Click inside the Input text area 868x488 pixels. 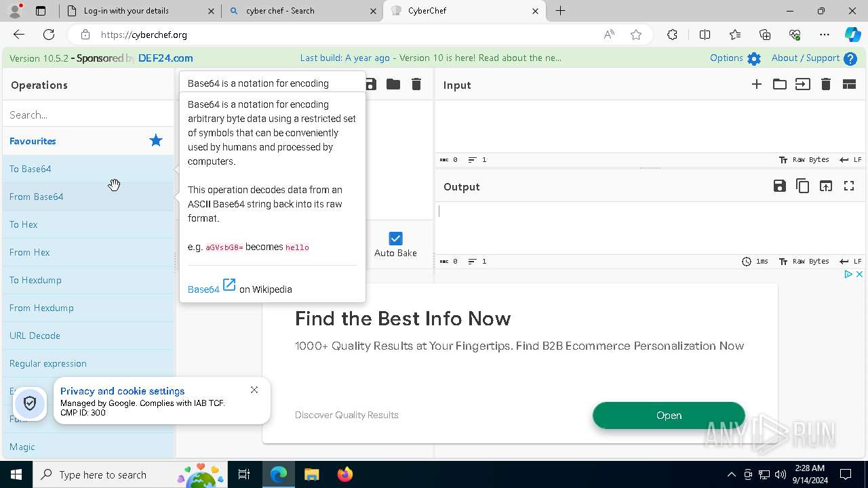(x=651, y=127)
